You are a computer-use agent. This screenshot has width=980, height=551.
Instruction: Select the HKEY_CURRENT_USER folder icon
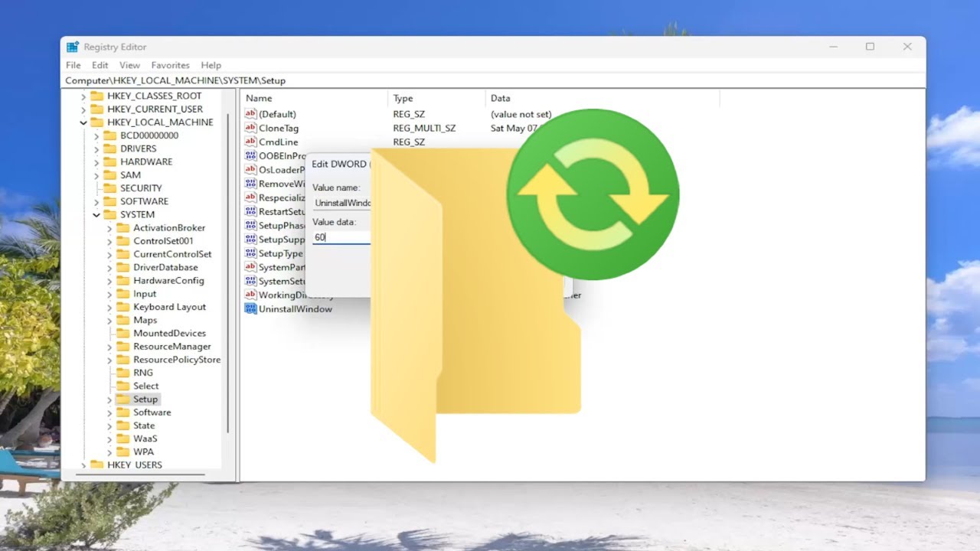tap(96, 109)
